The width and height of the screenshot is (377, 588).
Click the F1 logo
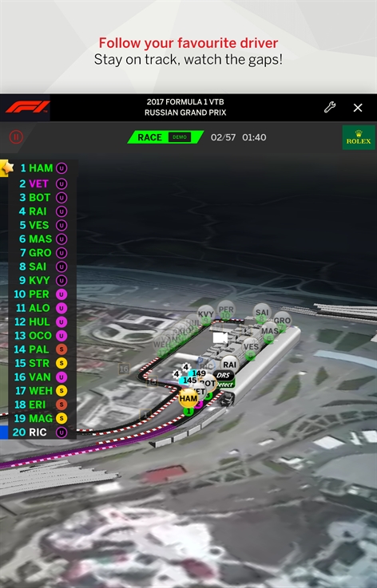coord(26,107)
